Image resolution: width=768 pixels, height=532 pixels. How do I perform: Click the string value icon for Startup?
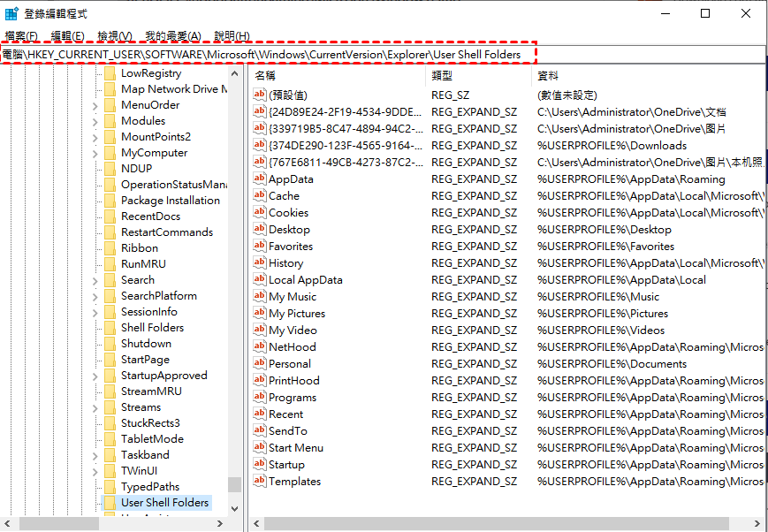(x=260, y=465)
